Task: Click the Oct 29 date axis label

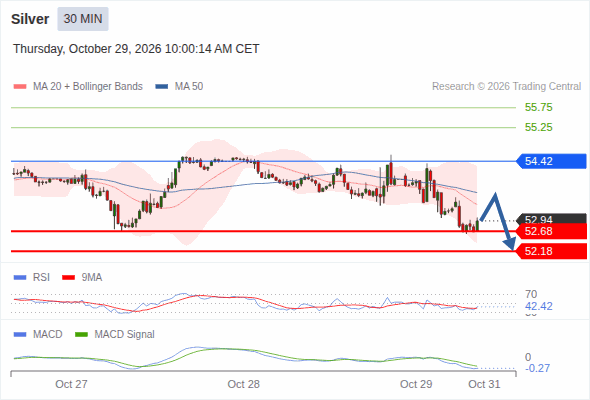Action: 416,384
